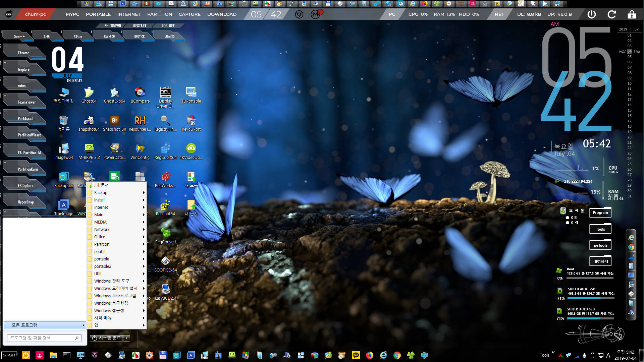Open KakaoTalk from the taskbar
Viewport: 644px width, 362px height.
point(356,355)
